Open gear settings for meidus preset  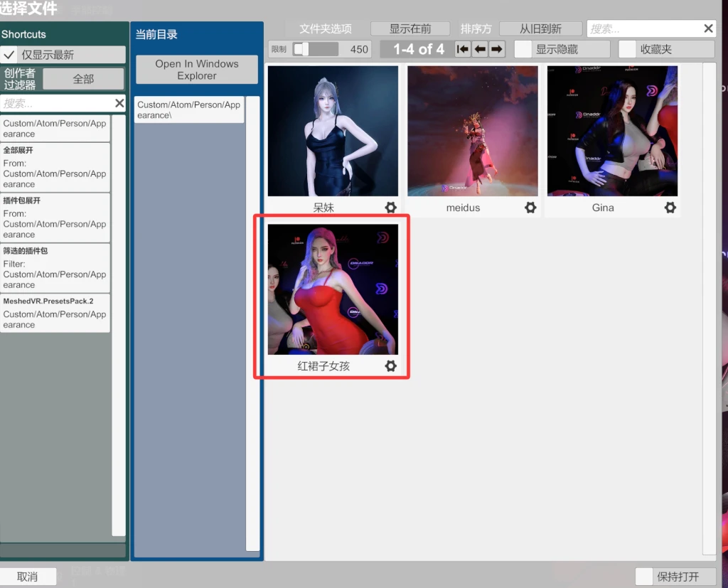point(530,208)
